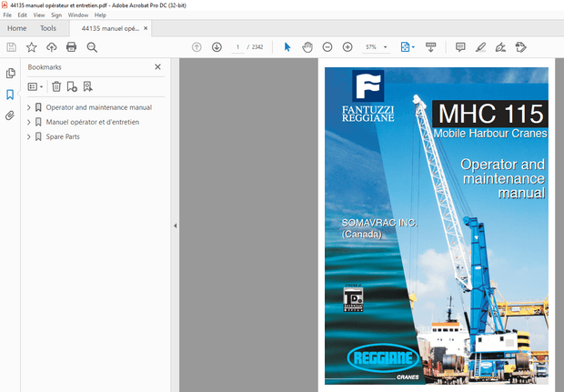The width and height of the screenshot is (564, 392).
Task: Click the Read mode scrolling icon
Action: point(430,47)
